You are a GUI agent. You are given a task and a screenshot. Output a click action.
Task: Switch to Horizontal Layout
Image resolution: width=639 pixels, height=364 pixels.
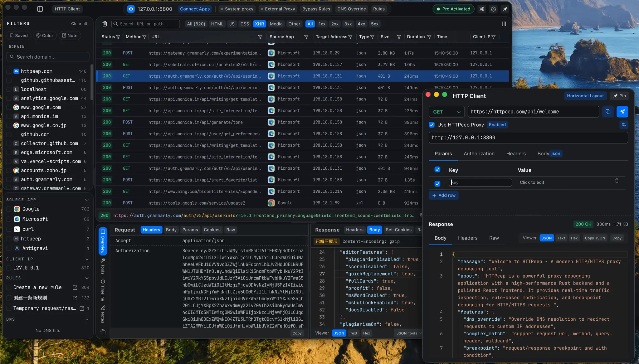[585, 96]
